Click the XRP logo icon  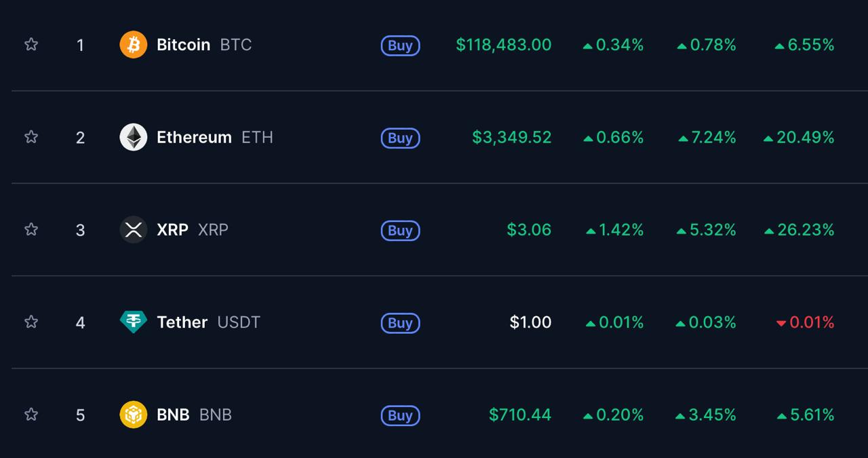pyautogui.click(x=133, y=229)
